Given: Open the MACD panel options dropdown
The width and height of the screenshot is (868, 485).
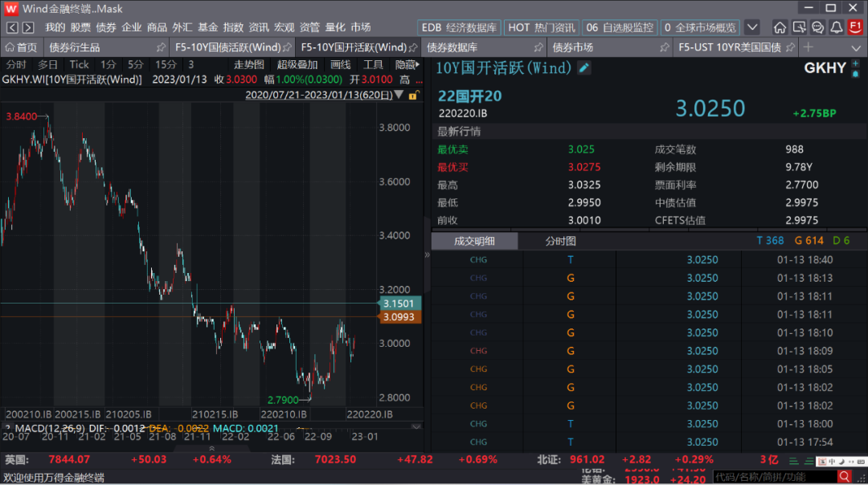Looking at the screenshot, I should click(416, 427).
